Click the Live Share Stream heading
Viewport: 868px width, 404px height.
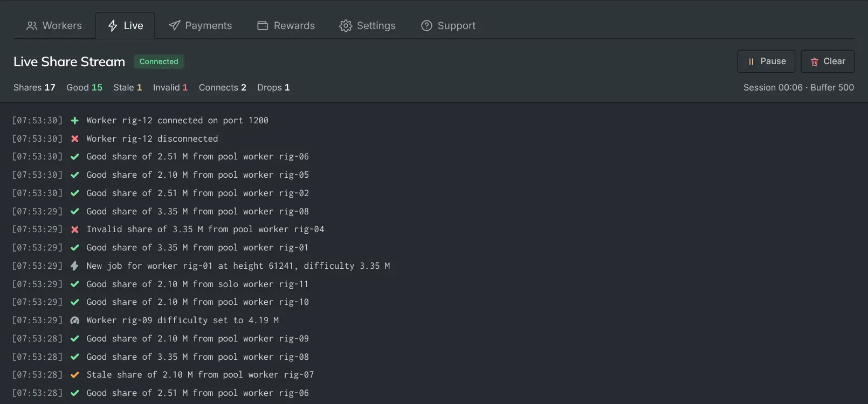tap(69, 62)
